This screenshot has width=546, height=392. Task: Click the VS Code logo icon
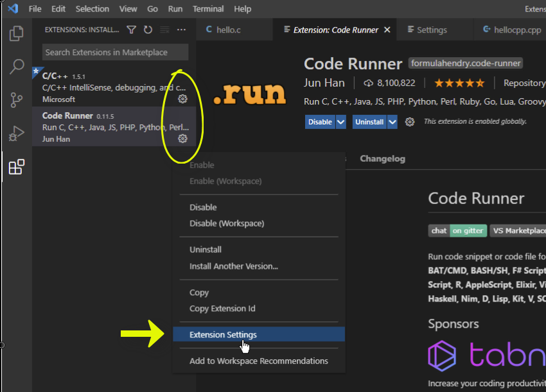pyautogui.click(x=13, y=8)
